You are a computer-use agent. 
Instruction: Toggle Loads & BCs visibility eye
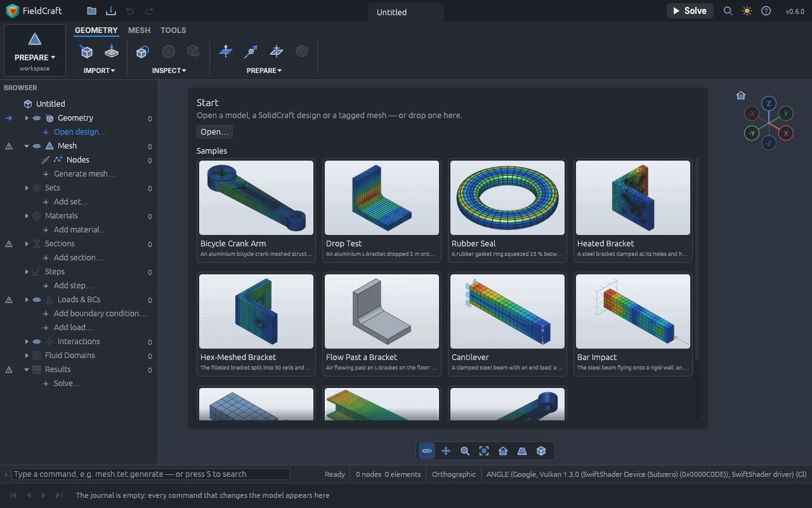click(37, 300)
